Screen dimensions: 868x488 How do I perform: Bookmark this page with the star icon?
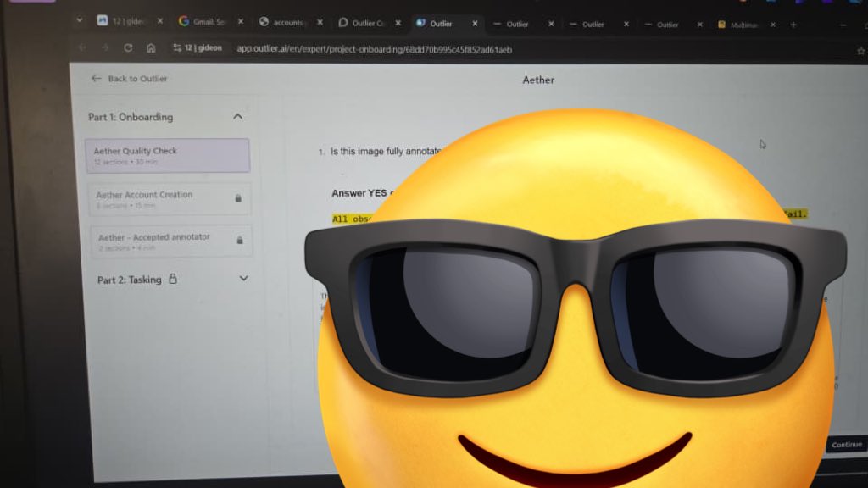point(861,51)
